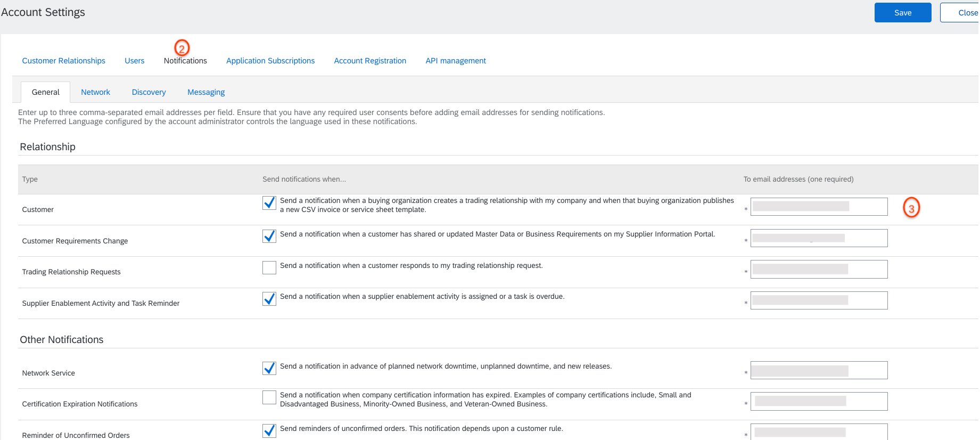Go to API management tab
980x440 pixels.
[456, 61]
